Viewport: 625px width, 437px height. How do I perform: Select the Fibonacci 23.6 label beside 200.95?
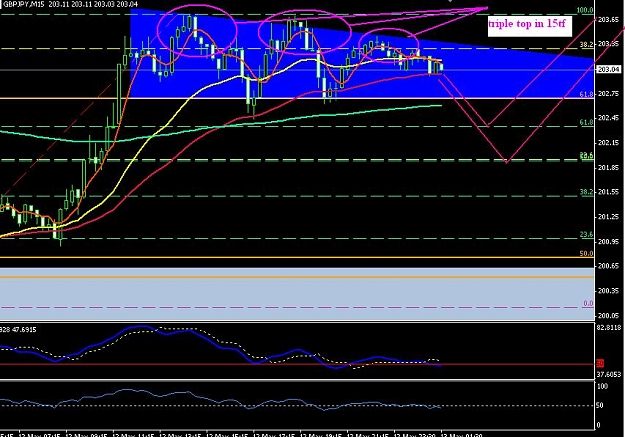tap(586, 234)
